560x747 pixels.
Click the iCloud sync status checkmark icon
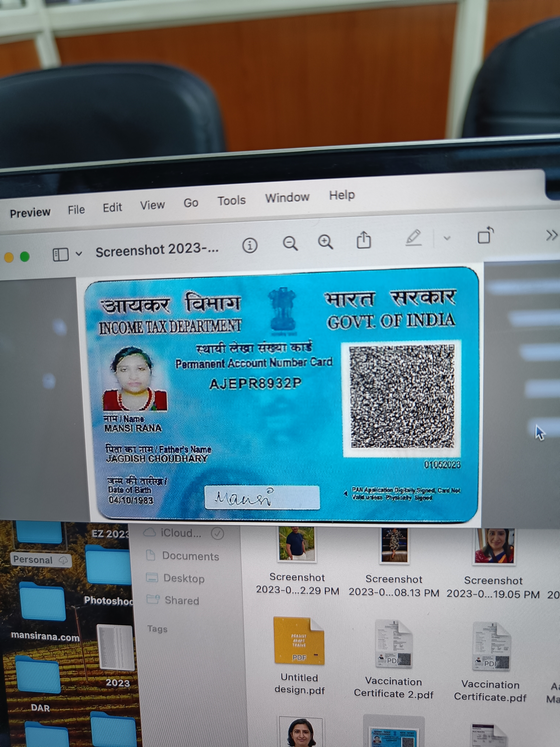coord(217,533)
